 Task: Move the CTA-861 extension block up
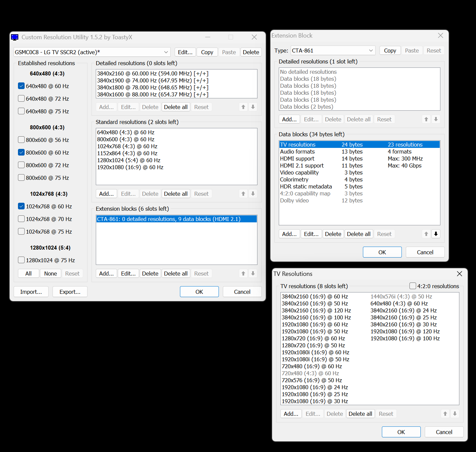click(x=243, y=273)
